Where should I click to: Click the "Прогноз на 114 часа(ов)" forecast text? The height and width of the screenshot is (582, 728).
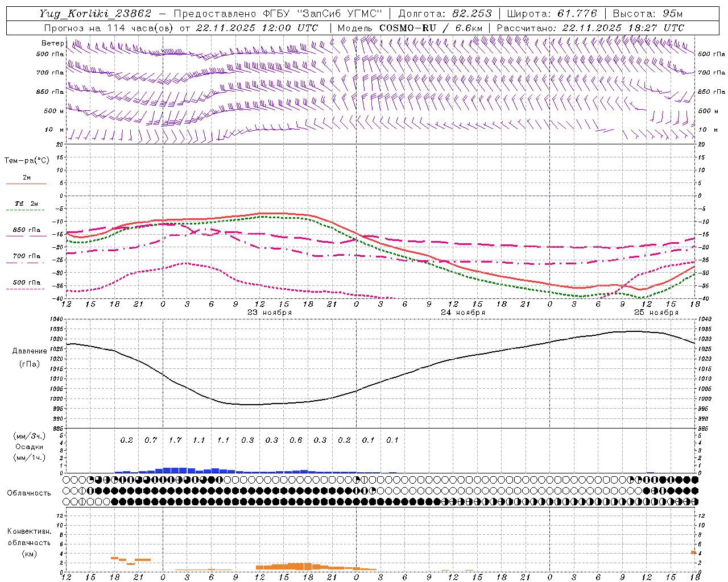pos(109,28)
